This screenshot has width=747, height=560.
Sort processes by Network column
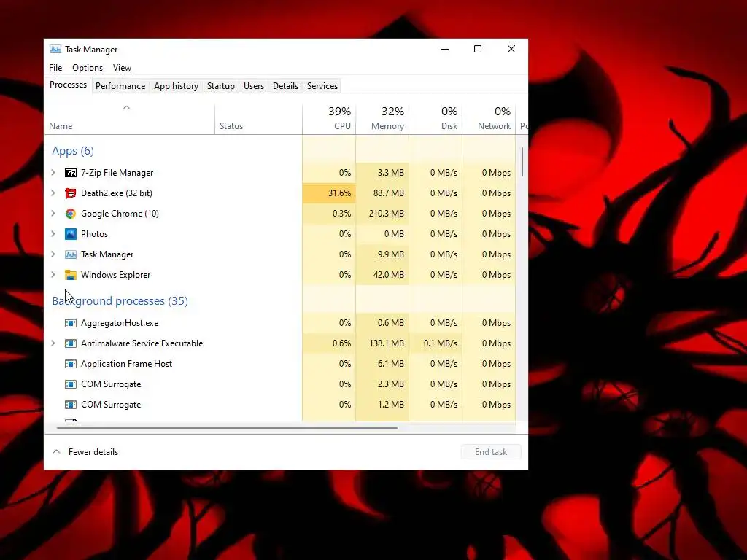(x=489, y=119)
